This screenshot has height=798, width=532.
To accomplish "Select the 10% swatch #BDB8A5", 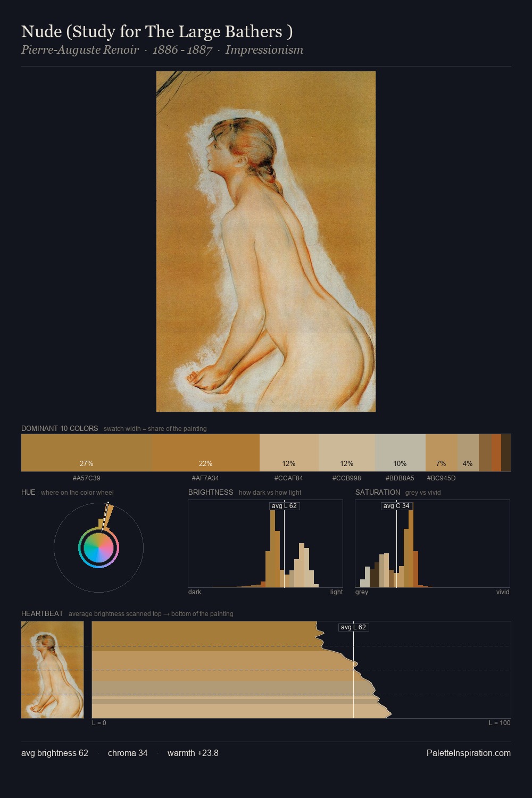I will point(400,453).
